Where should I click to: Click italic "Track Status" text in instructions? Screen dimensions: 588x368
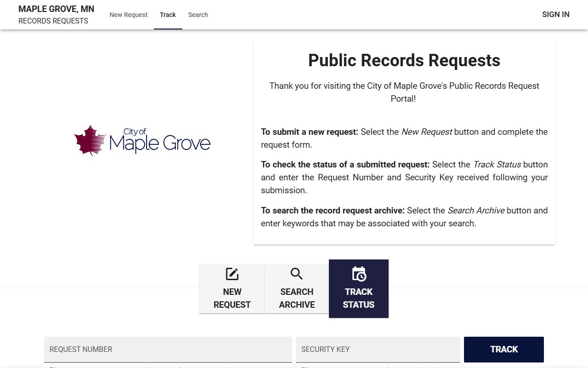tap(497, 164)
